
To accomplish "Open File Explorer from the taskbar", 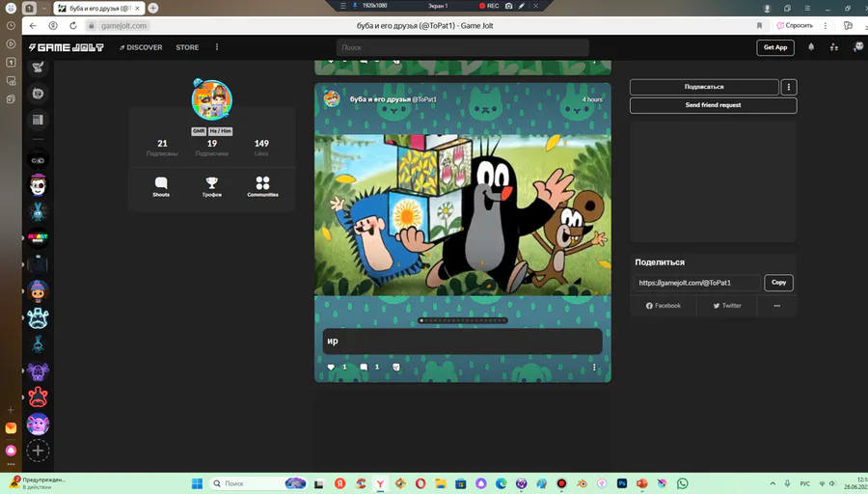I will [441, 483].
